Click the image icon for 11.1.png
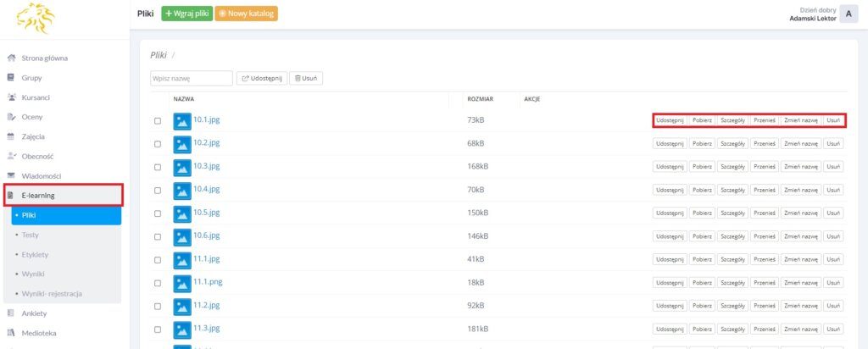The image size is (868, 349). click(182, 284)
